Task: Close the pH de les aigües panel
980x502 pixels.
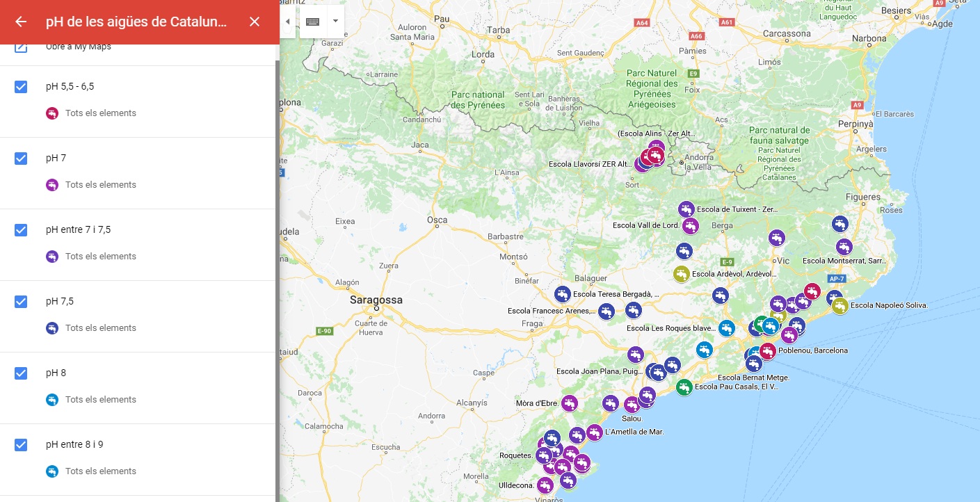Action: point(255,22)
